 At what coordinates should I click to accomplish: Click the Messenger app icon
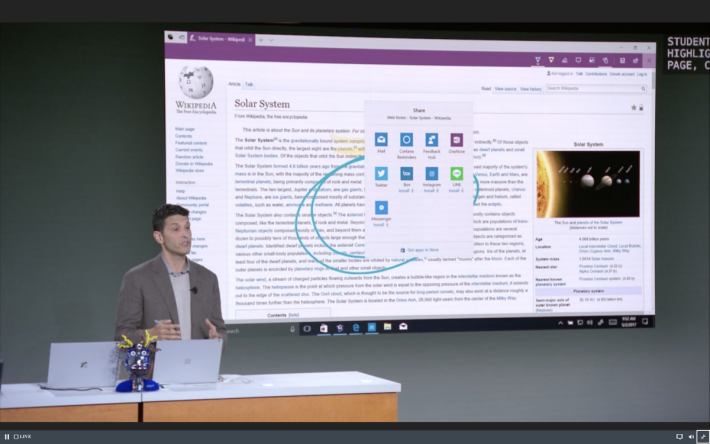click(381, 207)
